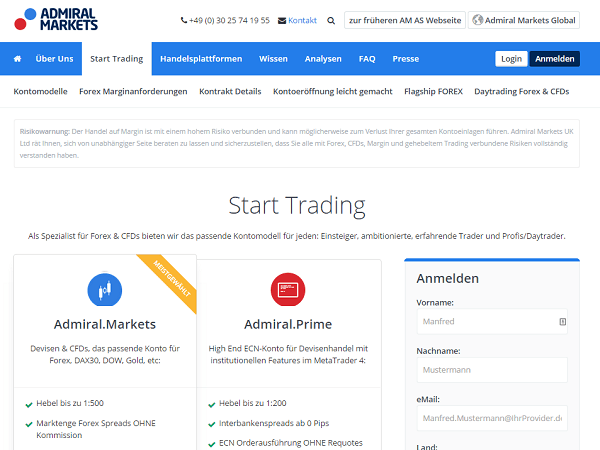Click the MEISTGEWÄHLT ribbon badge
The width and height of the screenshot is (600, 450).
(171, 279)
